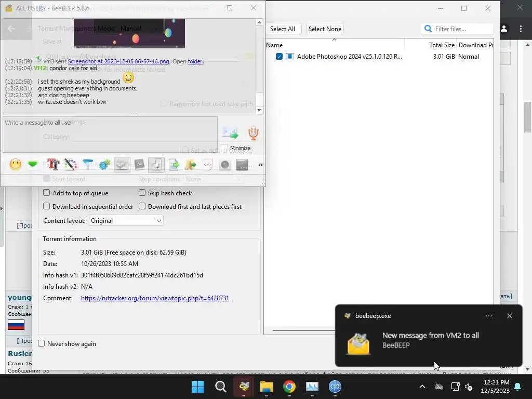The height and width of the screenshot is (399, 532).
Task: Toggle the return-key-sends-message icon
Action: 156,165
